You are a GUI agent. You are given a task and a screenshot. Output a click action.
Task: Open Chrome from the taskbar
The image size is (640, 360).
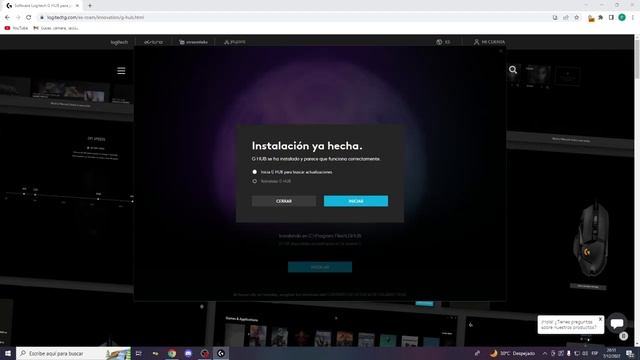point(172,353)
